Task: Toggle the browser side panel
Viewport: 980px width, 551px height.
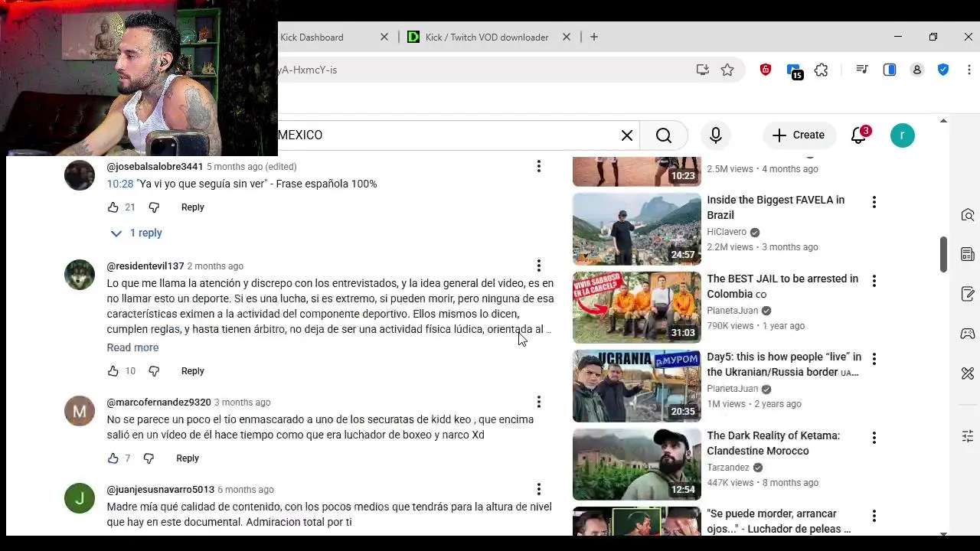Action: point(890,70)
